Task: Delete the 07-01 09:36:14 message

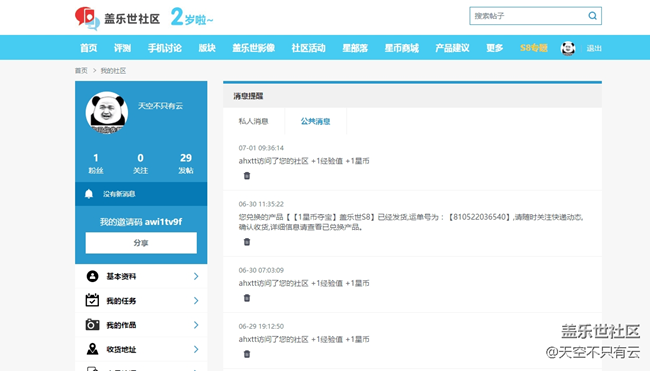Action: [x=247, y=176]
